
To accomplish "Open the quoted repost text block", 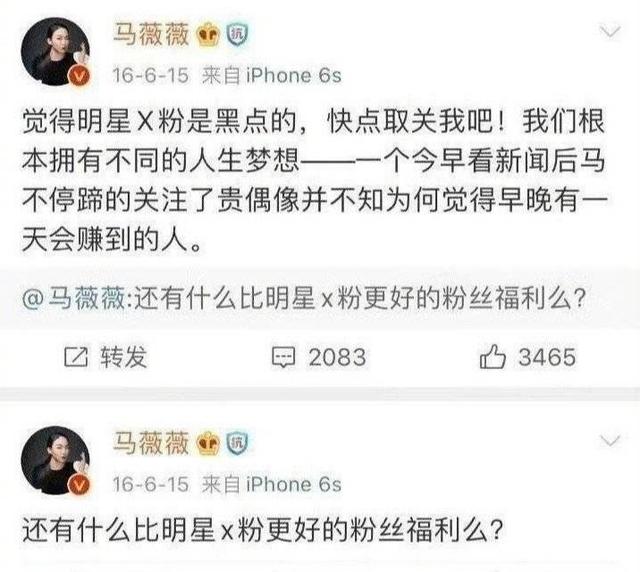I will pos(320,299).
